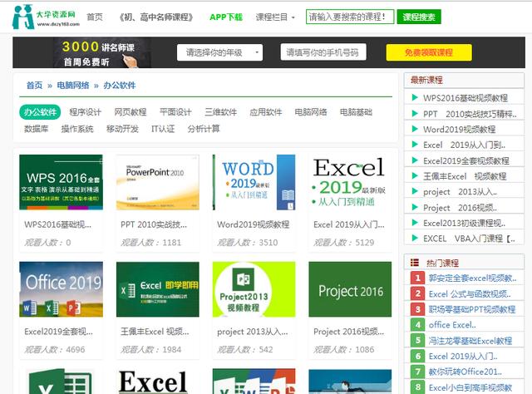Click the 大学资源网 site logo
The image size is (532, 394).
click(46, 17)
